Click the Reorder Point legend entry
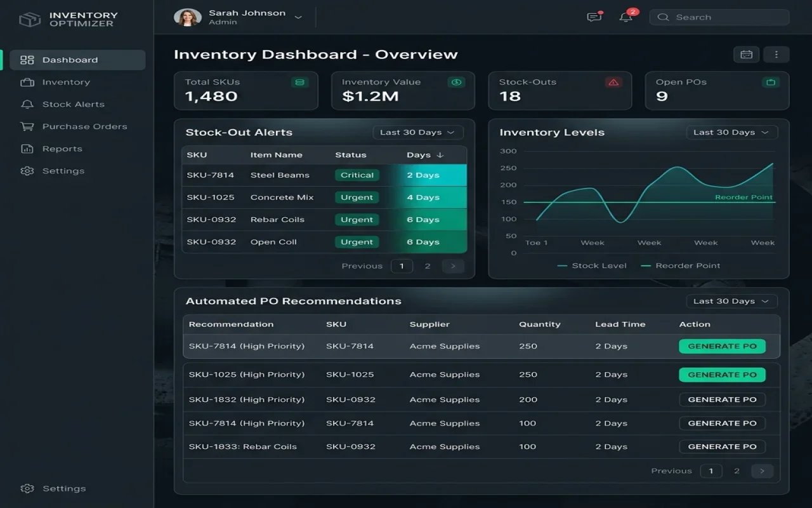The image size is (812, 508). 681,266
